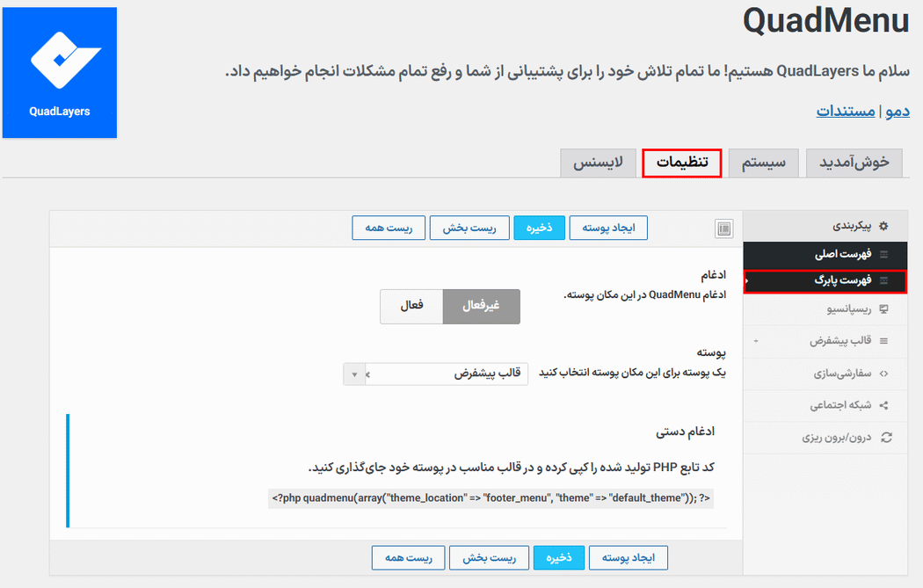
Task: Switch to the لایسنس tab
Action: pyautogui.click(x=598, y=163)
